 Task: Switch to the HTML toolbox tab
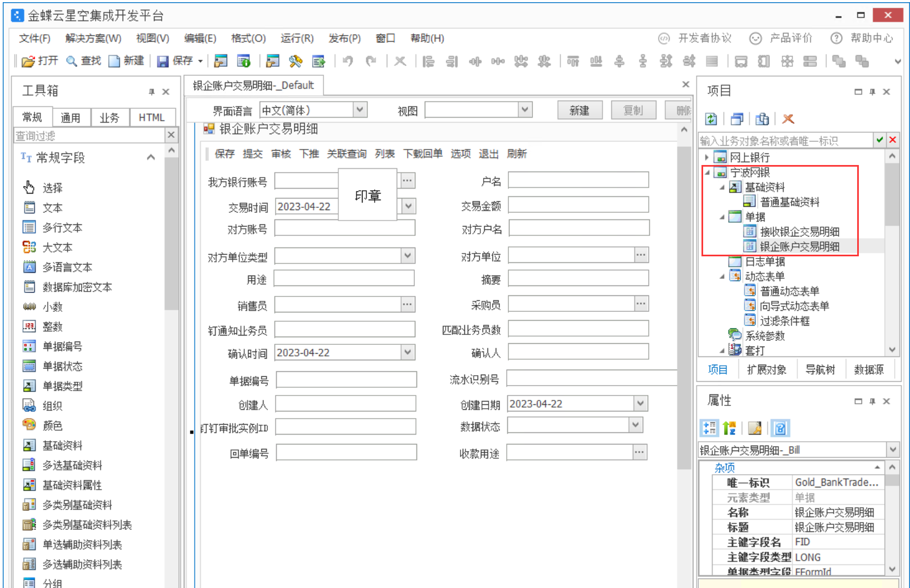click(152, 117)
